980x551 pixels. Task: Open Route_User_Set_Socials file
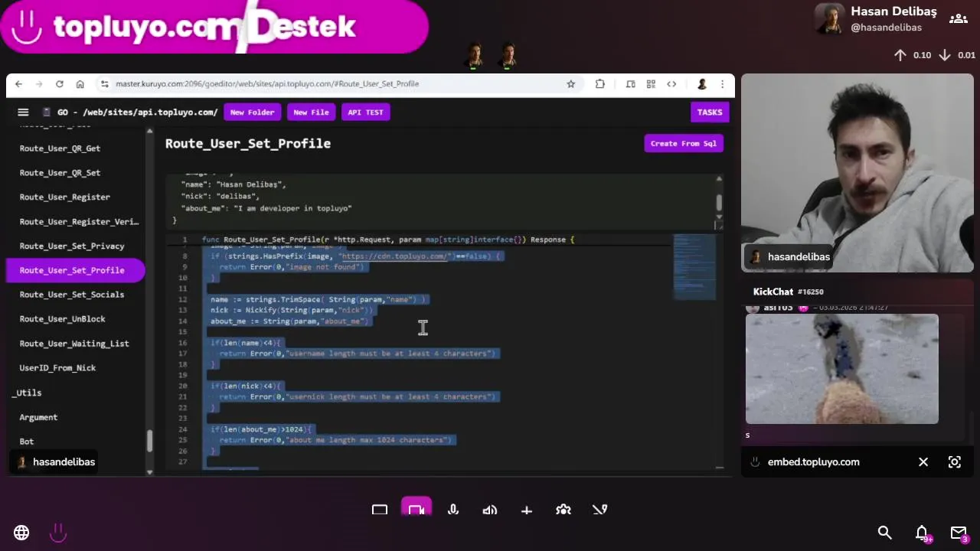click(x=72, y=295)
